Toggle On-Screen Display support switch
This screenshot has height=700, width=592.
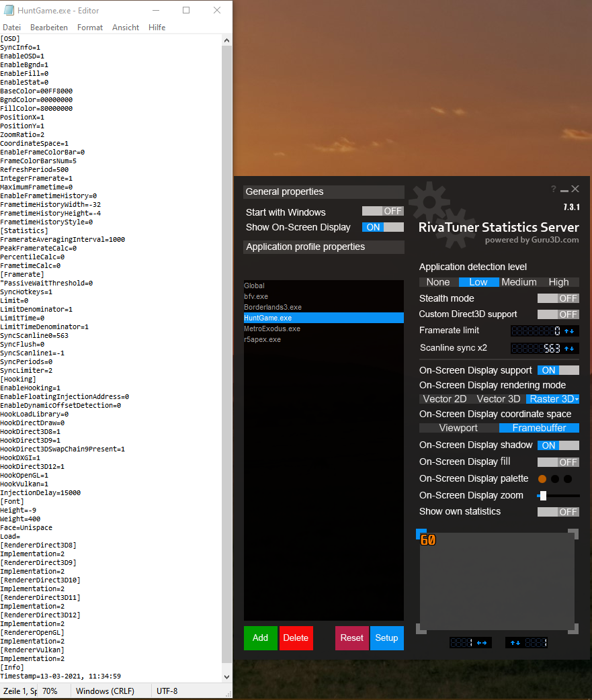point(558,370)
